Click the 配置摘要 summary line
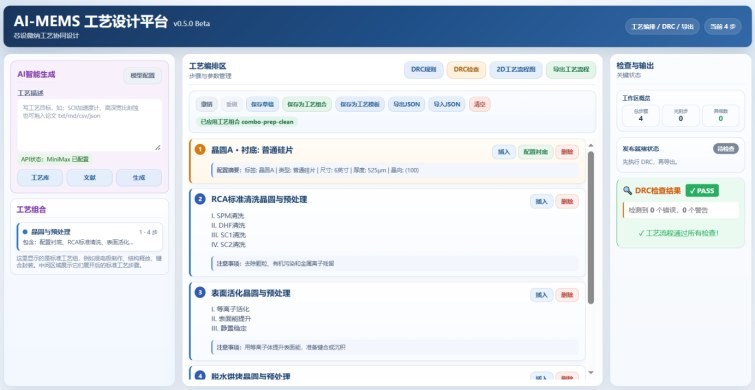The height and width of the screenshot is (390, 755). 395,170
